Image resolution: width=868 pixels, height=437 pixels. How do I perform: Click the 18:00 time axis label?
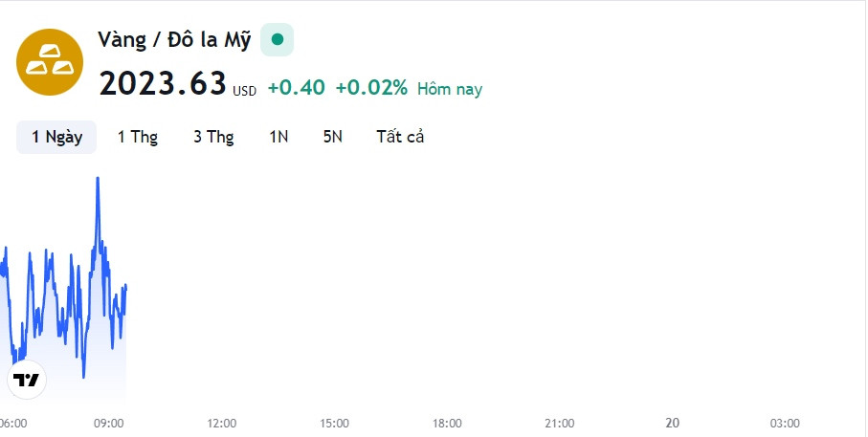[447, 424]
